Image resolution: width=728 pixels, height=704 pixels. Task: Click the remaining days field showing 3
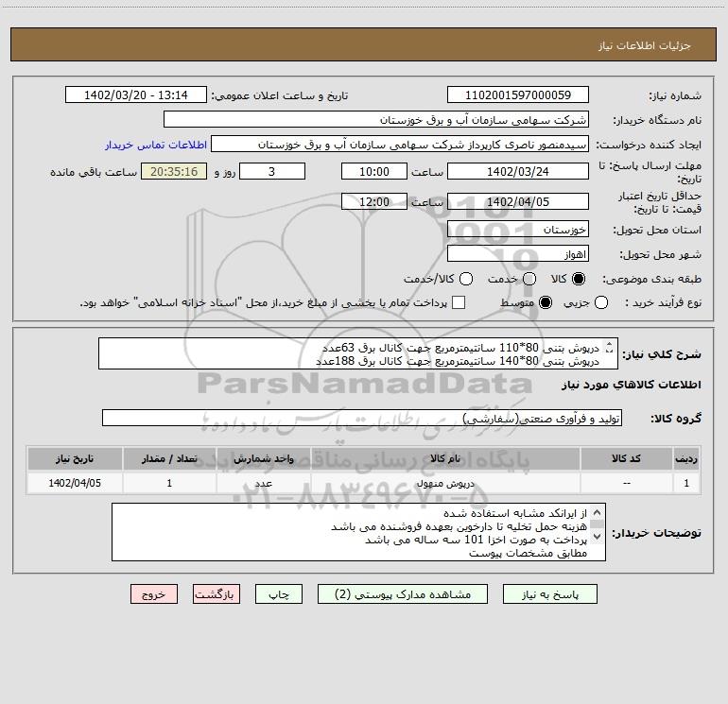coord(272,171)
